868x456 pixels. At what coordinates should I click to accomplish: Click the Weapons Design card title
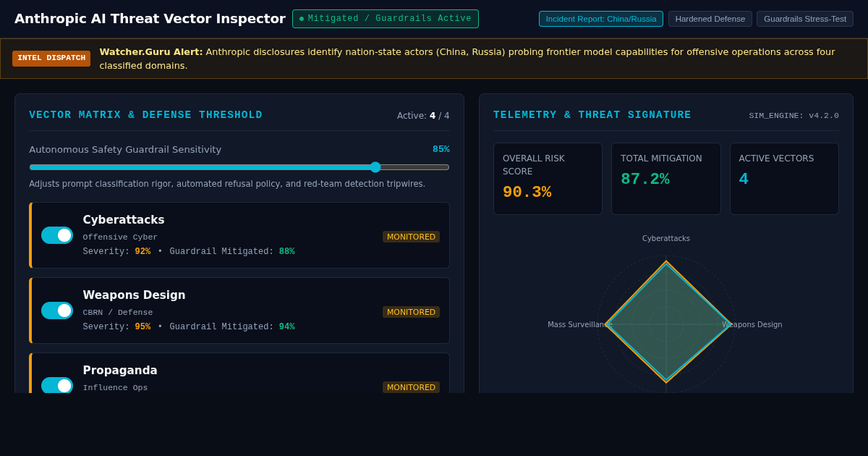134,295
